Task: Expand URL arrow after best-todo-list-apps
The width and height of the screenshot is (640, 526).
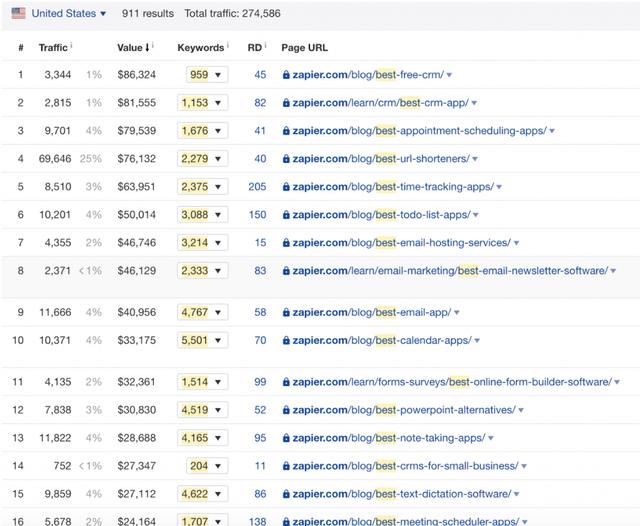Action: pyautogui.click(x=476, y=215)
